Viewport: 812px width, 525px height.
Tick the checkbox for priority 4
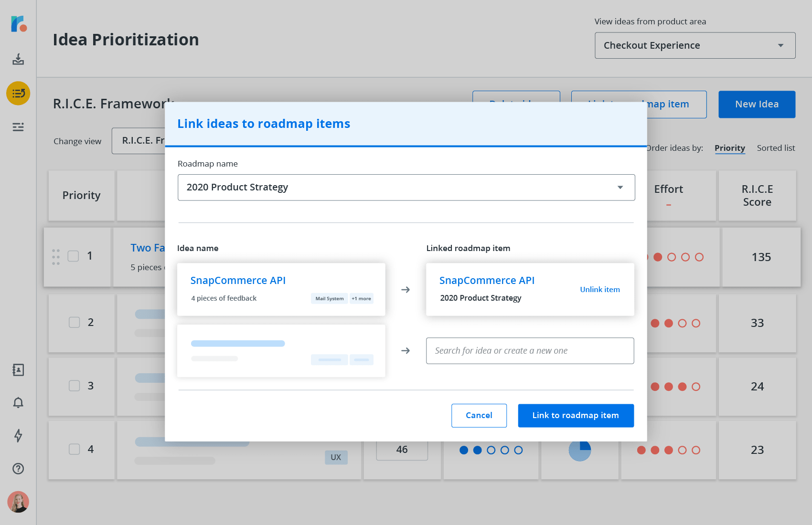75,449
